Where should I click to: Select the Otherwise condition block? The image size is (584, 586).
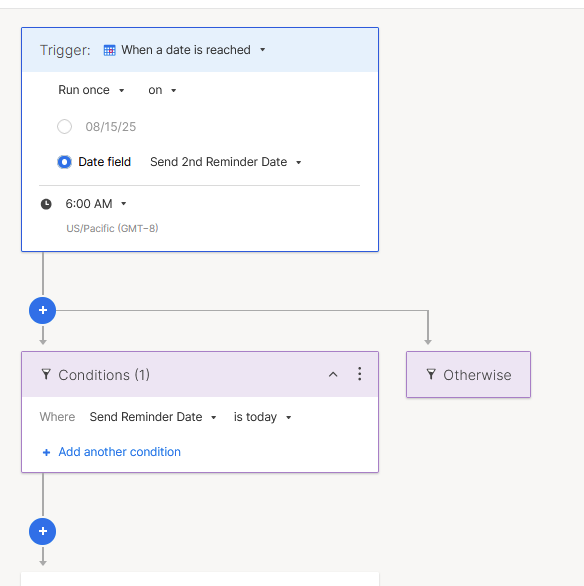coord(469,374)
